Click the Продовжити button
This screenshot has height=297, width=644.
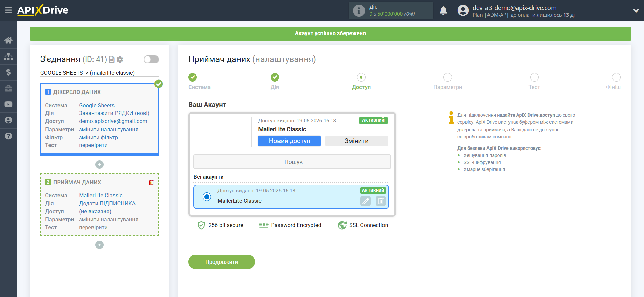tap(222, 262)
